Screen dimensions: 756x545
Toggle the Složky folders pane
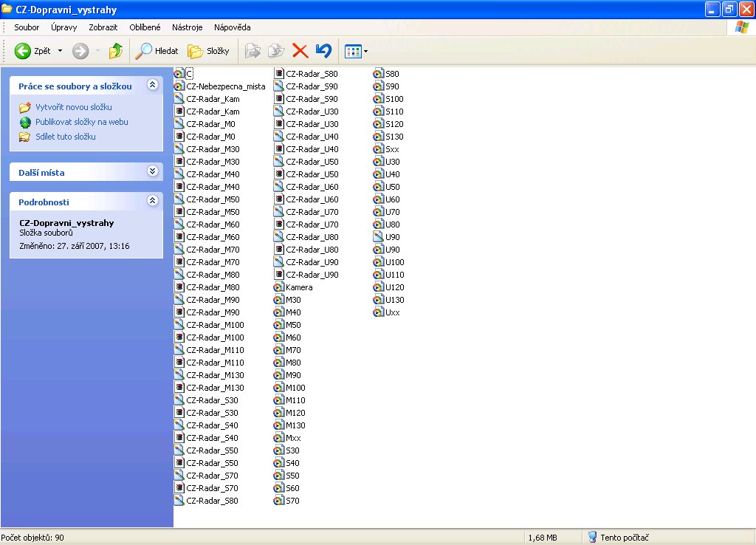click(208, 51)
